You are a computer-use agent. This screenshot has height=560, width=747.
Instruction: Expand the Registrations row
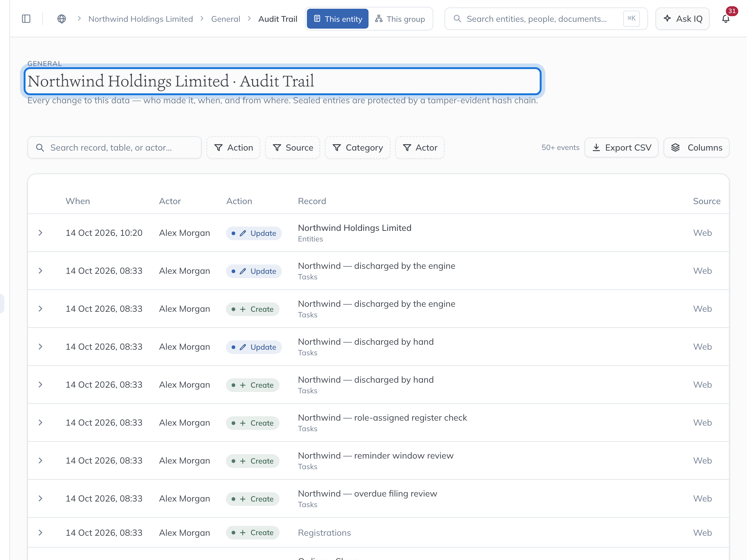tap(40, 533)
